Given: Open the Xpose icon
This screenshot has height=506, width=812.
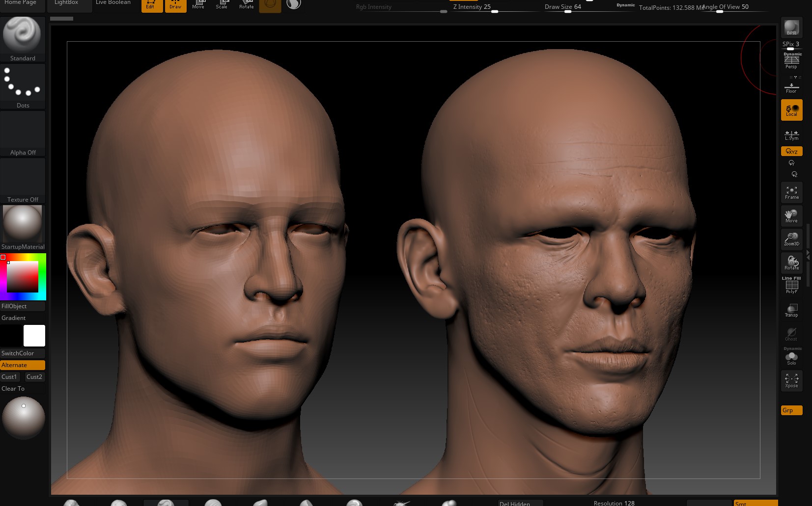Looking at the screenshot, I should click(791, 380).
